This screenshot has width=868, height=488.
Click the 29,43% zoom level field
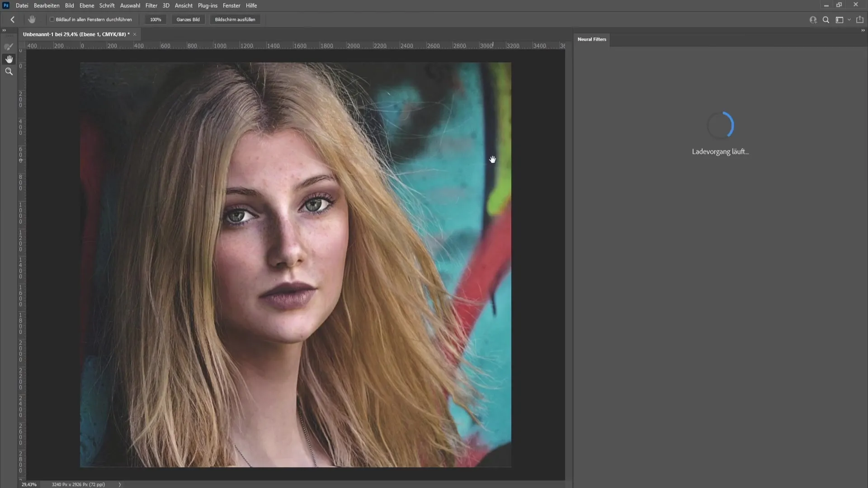[29, 484]
